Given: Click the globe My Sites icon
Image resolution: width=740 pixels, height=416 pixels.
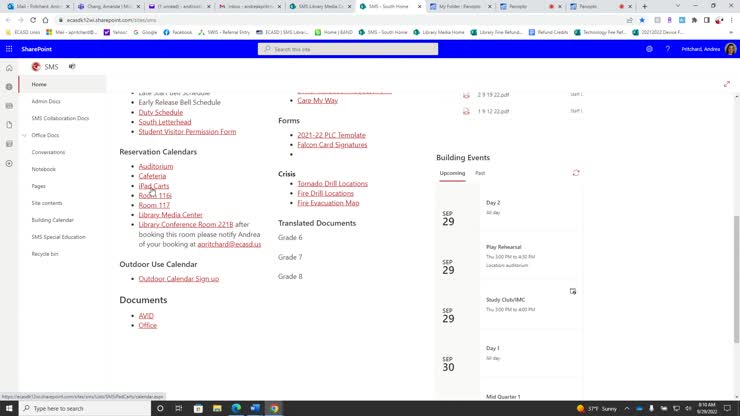Looking at the screenshot, I should click(9, 87).
